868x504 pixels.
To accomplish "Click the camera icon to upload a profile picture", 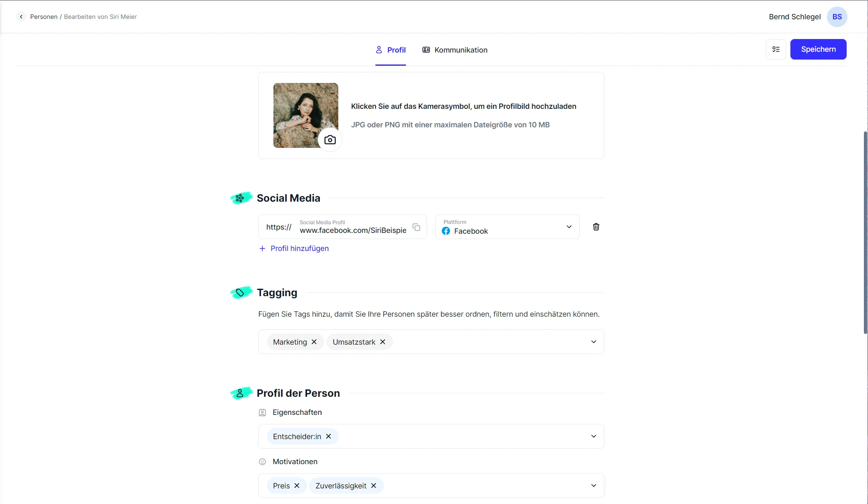I will (330, 140).
